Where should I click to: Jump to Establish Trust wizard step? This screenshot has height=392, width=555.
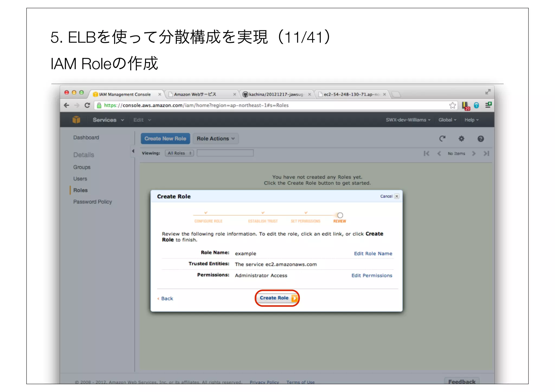click(x=263, y=221)
